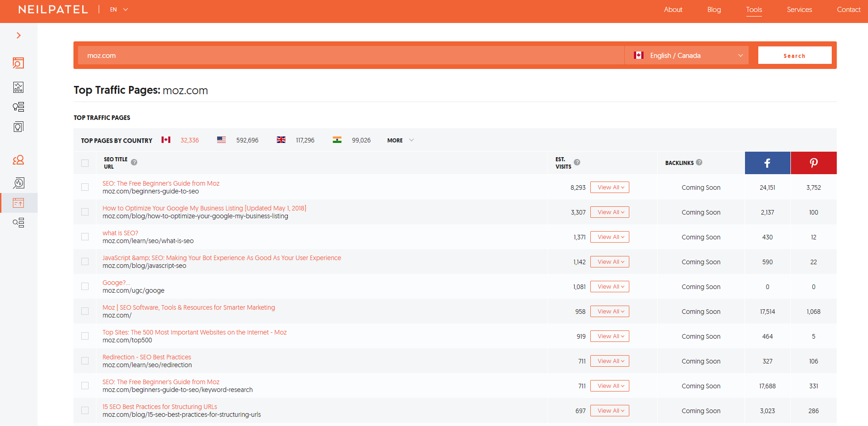Expand View All for 1,081 visits row
868x426 pixels.
coord(610,287)
